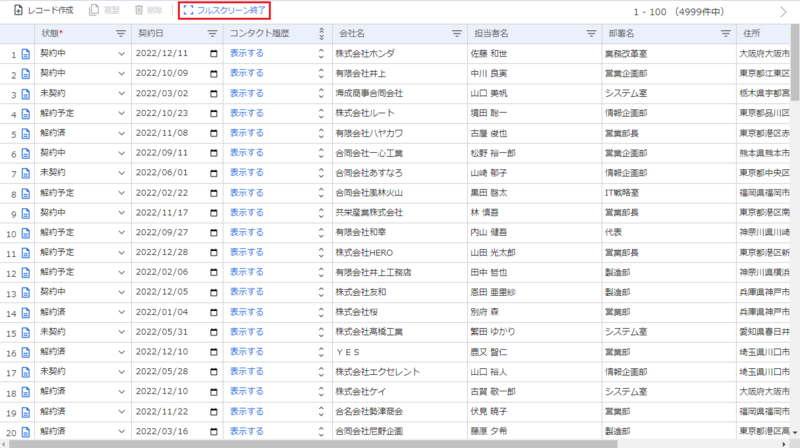Open the filter icon on 契約日 column
The width and height of the screenshot is (800, 448).
(213, 33)
